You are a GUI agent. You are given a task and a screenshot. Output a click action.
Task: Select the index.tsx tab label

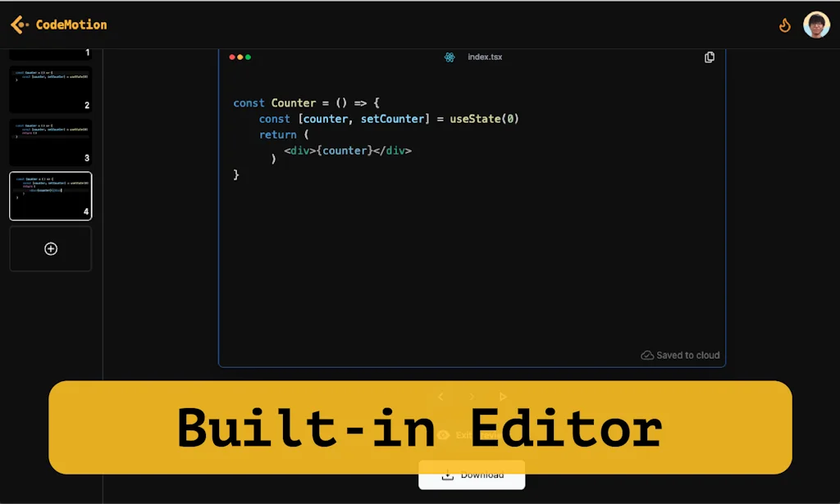point(484,57)
